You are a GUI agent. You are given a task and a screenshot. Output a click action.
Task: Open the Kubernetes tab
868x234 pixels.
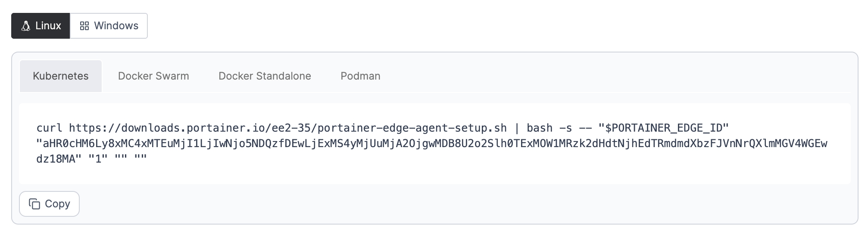[61, 76]
